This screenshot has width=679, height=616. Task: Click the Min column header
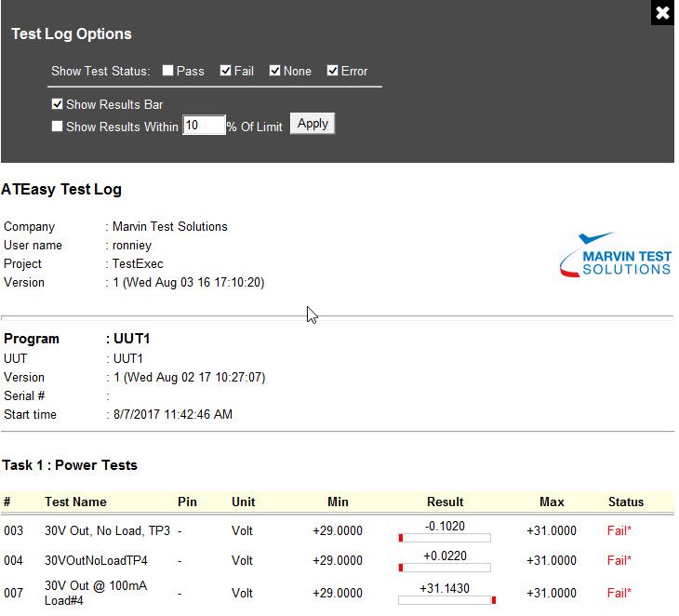[x=338, y=502]
